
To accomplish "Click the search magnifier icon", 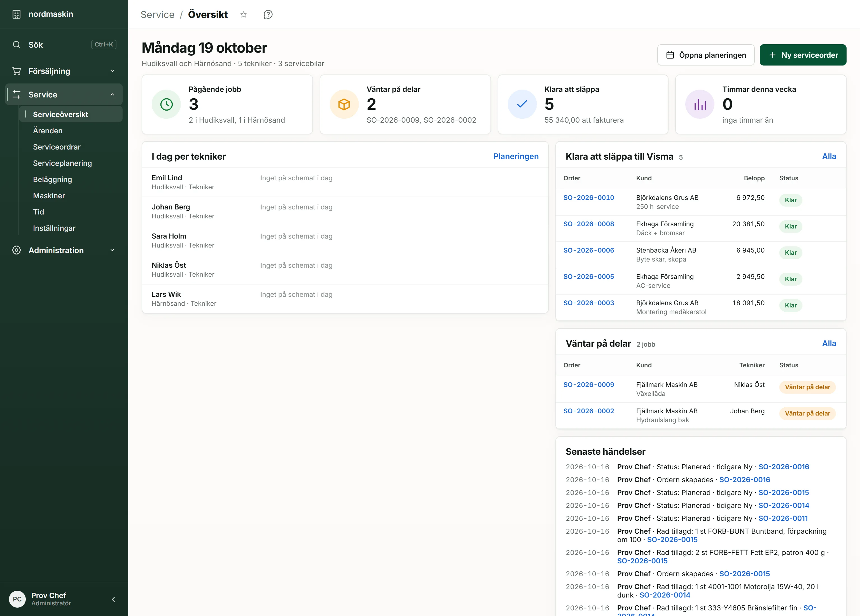I will (16, 44).
